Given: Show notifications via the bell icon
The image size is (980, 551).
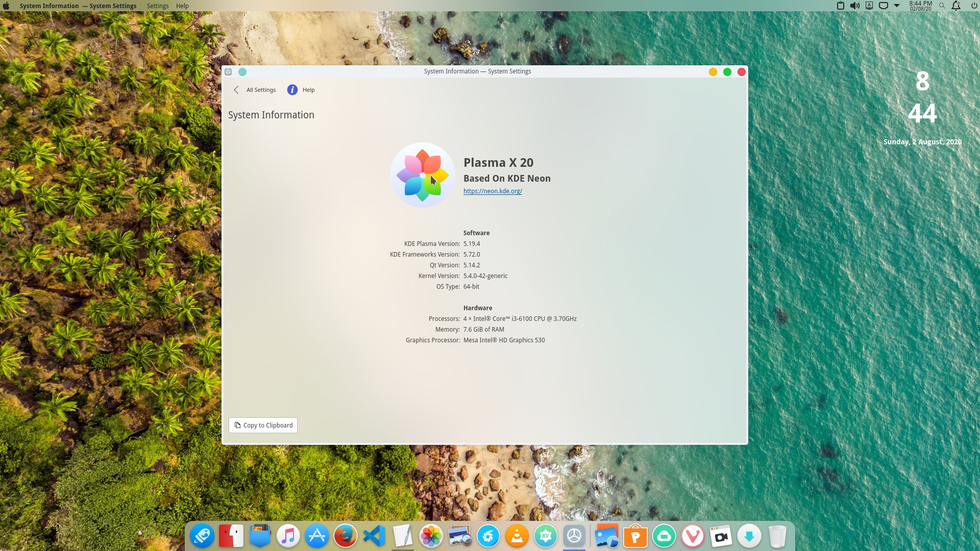Looking at the screenshot, I should click(x=957, y=6).
